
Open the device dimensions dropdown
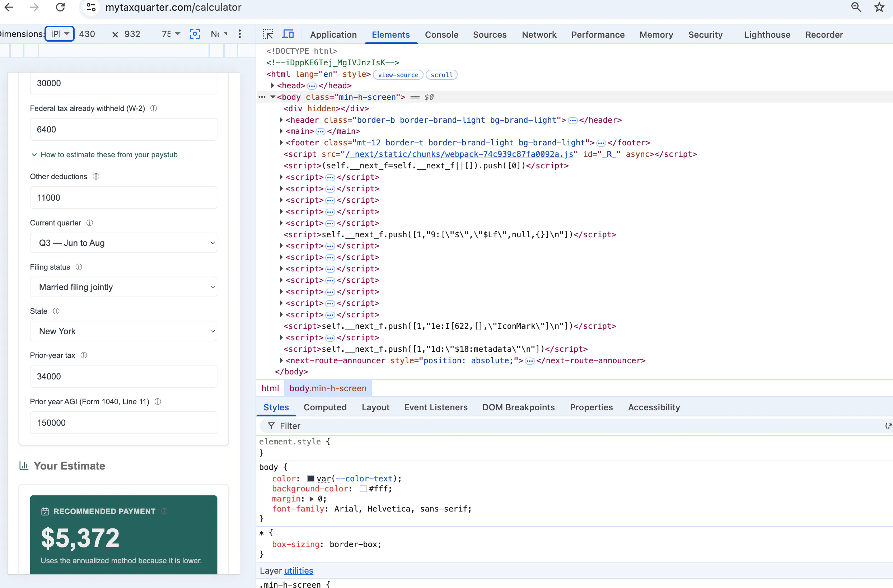coord(60,34)
